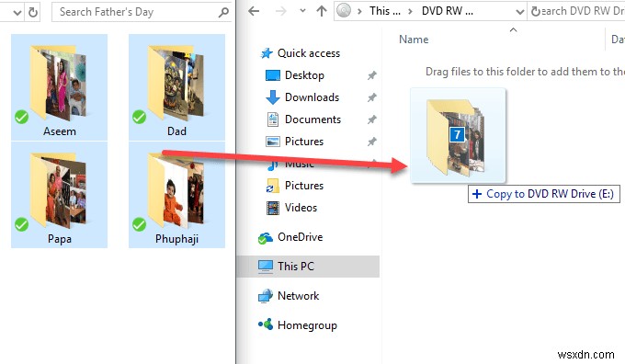Image resolution: width=625 pixels, height=364 pixels.
Task: Open Homegroup in navigation pane
Action: point(307,325)
